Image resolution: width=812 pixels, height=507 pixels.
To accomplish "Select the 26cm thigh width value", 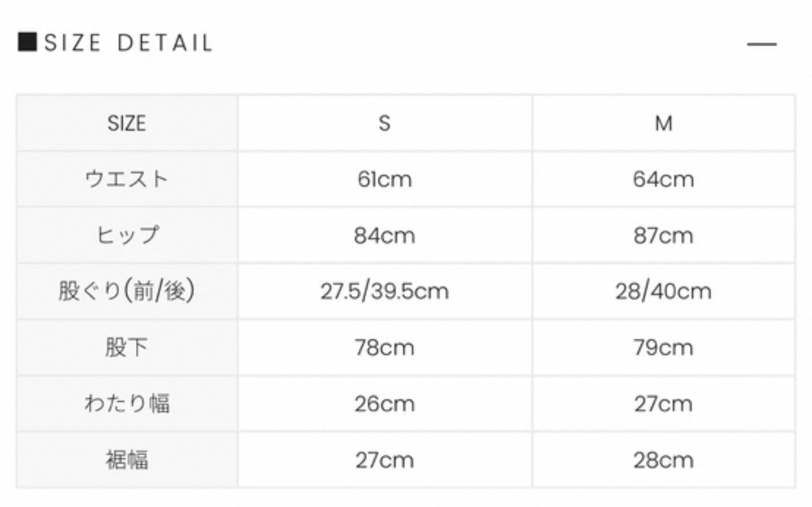I will point(385,404).
